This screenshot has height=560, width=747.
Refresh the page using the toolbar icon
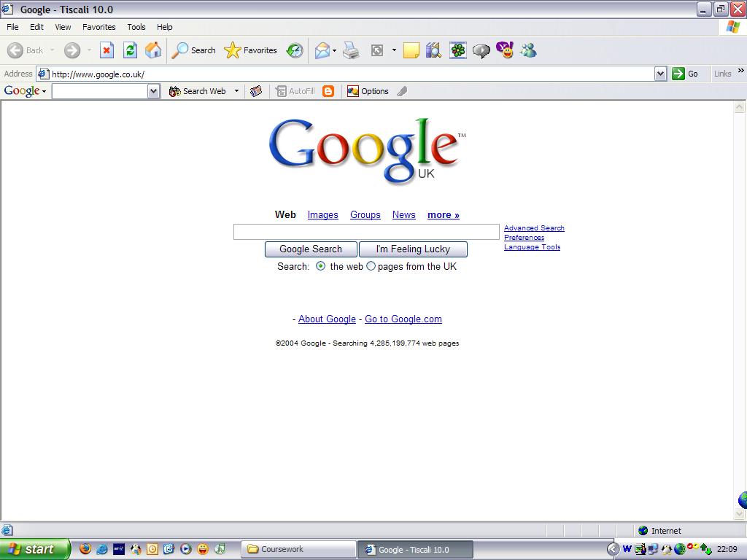[130, 50]
